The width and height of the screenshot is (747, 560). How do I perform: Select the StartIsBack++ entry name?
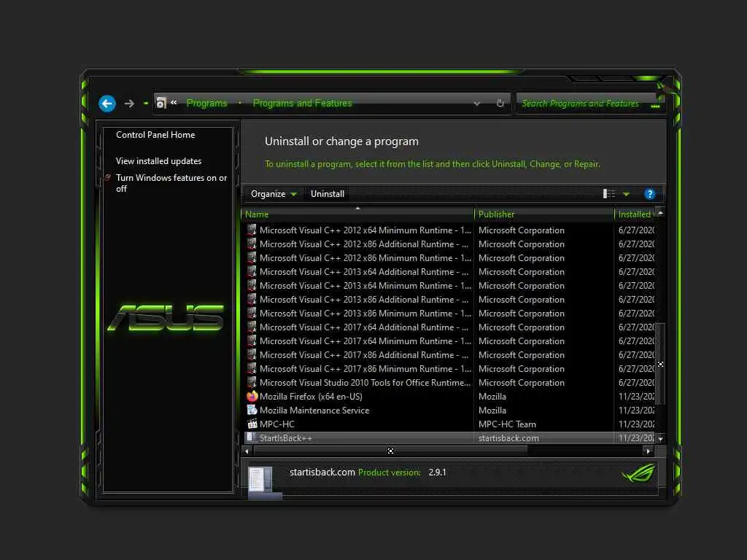[x=286, y=438]
